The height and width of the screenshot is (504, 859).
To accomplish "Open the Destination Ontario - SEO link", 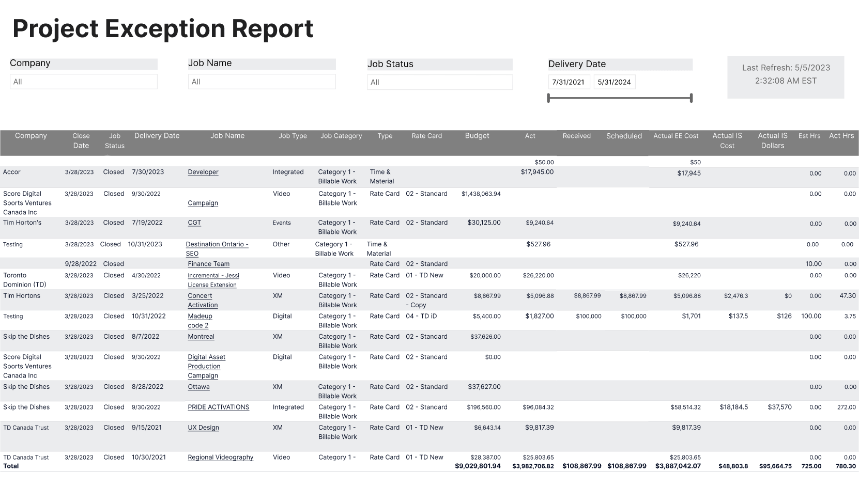I will [x=217, y=248].
